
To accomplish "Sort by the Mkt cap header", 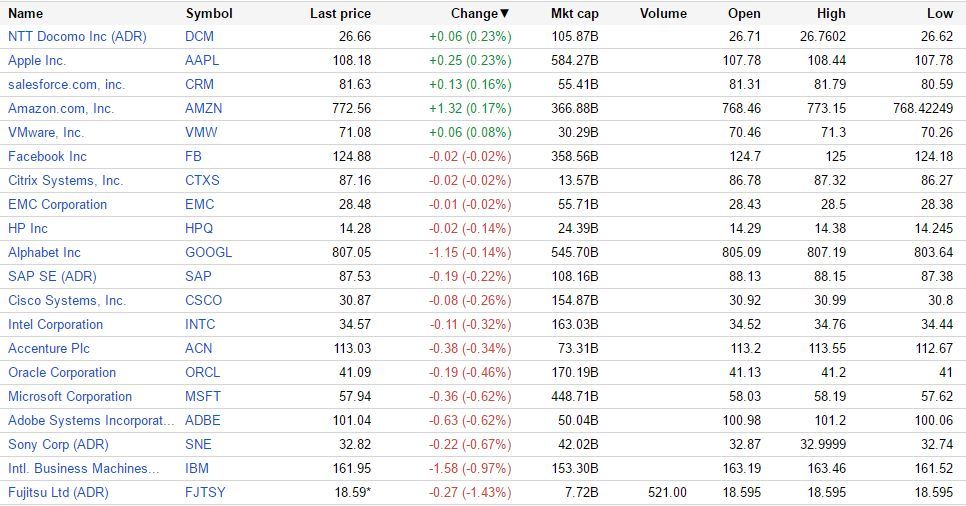I will coord(574,13).
